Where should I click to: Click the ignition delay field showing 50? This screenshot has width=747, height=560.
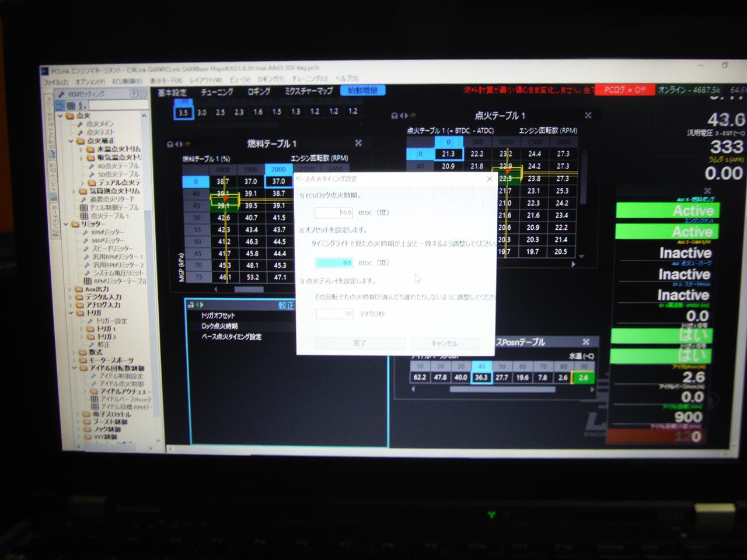334,314
